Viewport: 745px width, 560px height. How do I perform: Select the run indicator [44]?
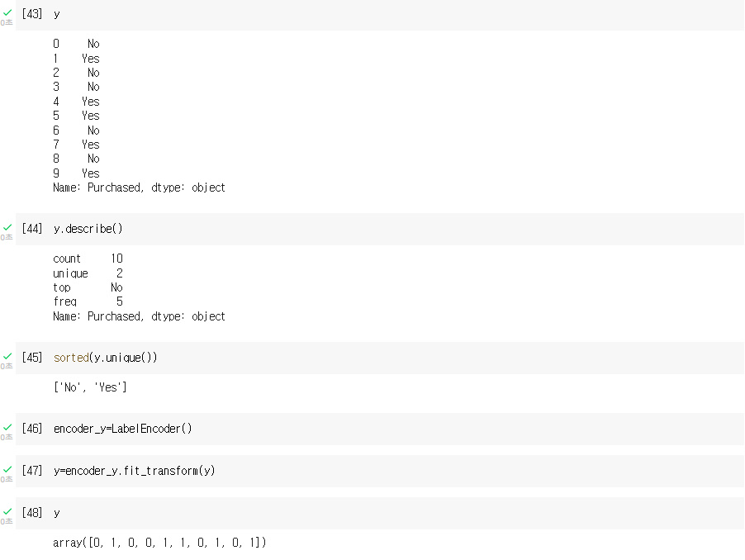click(32, 229)
